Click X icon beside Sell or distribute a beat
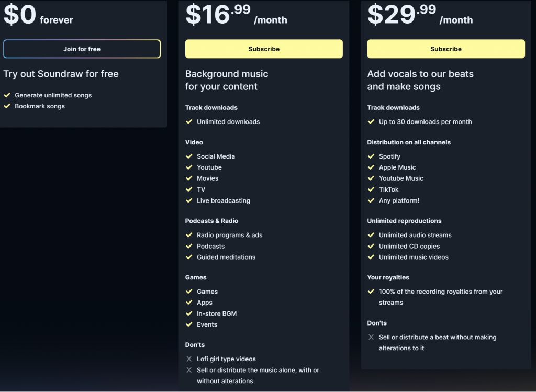The height and width of the screenshot is (392, 536). [x=371, y=337]
